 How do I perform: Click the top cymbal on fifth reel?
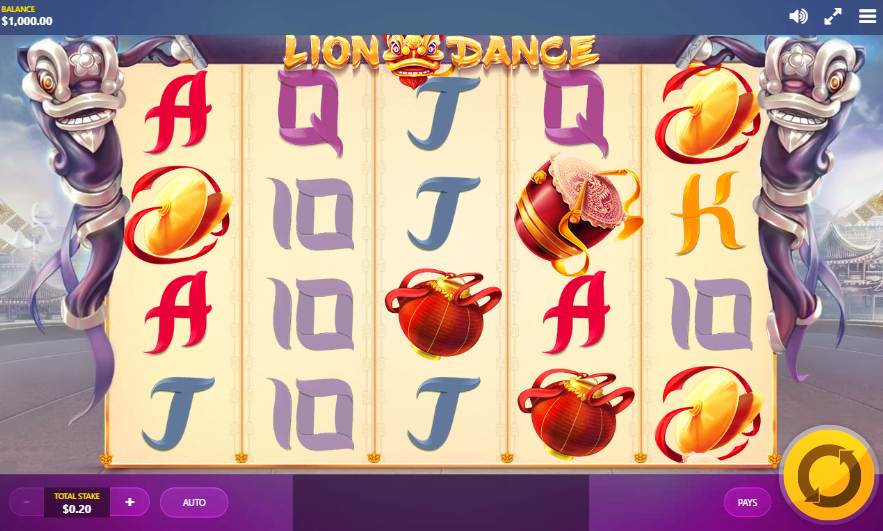708,114
